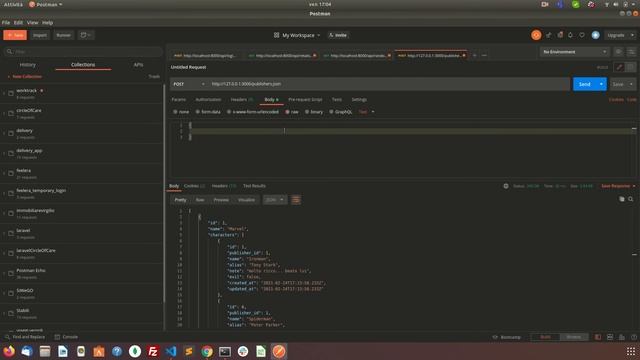Select the GraphQL body type
The height and width of the screenshot is (360, 640).
pyautogui.click(x=340, y=112)
